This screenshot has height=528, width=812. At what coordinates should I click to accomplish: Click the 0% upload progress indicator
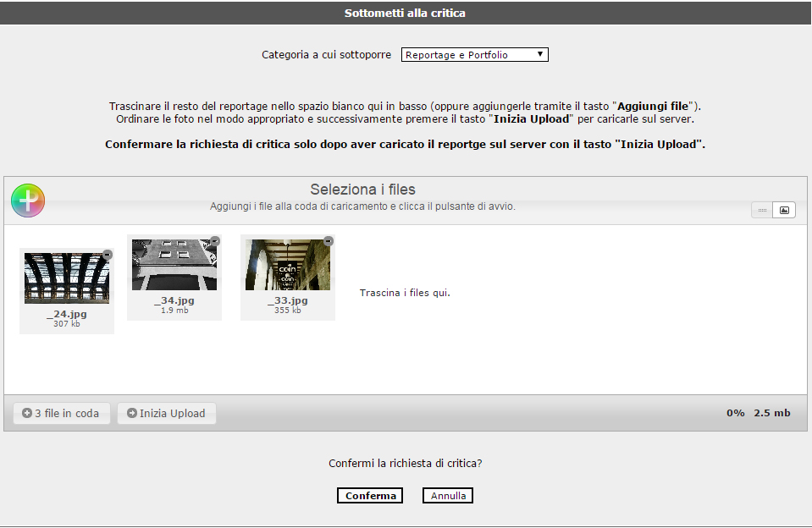735,413
